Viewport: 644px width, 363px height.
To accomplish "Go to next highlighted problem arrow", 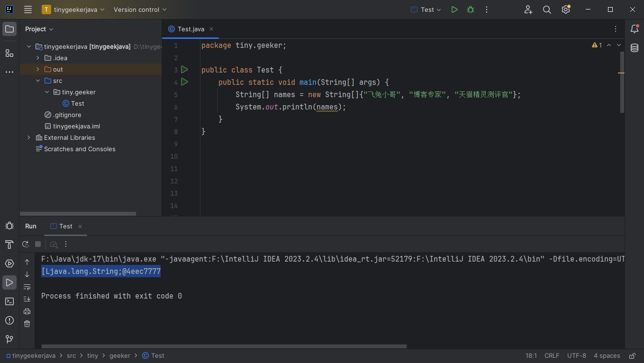I will click(619, 45).
